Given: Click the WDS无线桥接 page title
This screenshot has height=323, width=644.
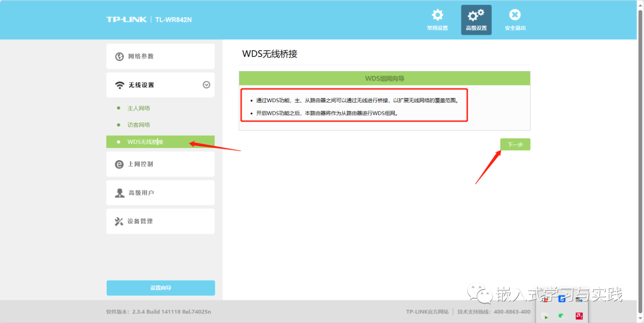Looking at the screenshot, I should click(x=270, y=54).
